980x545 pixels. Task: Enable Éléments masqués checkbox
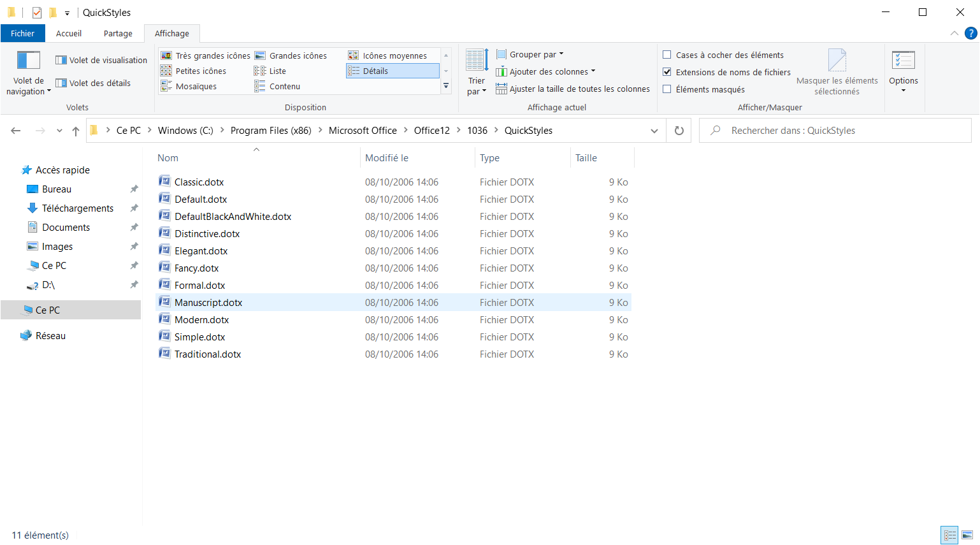tap(667, 89)
